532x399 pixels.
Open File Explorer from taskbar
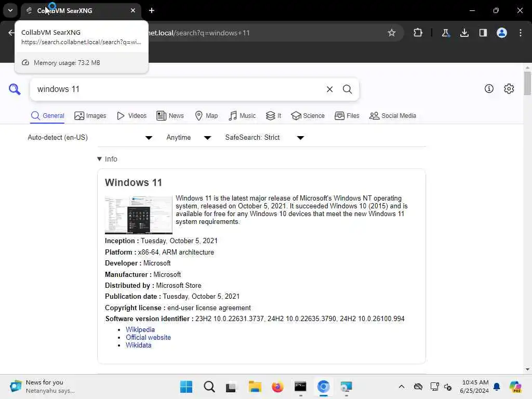point(255,387)
